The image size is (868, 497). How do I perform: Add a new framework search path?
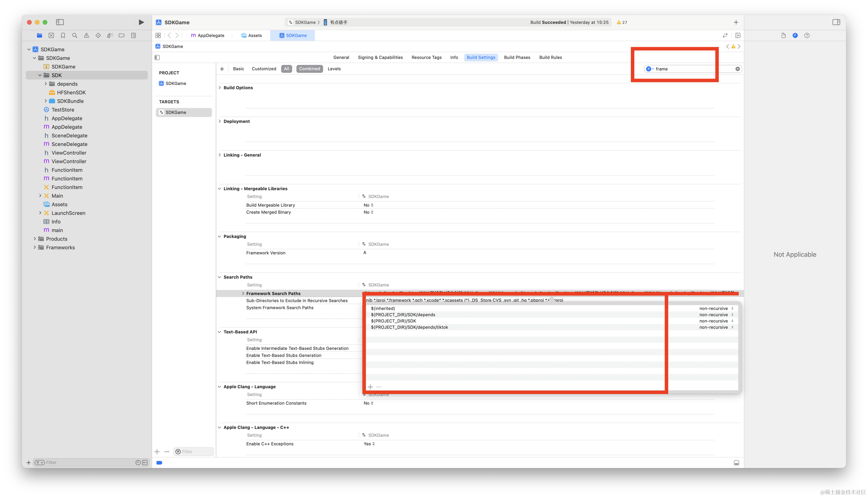[x=370, y=387]
